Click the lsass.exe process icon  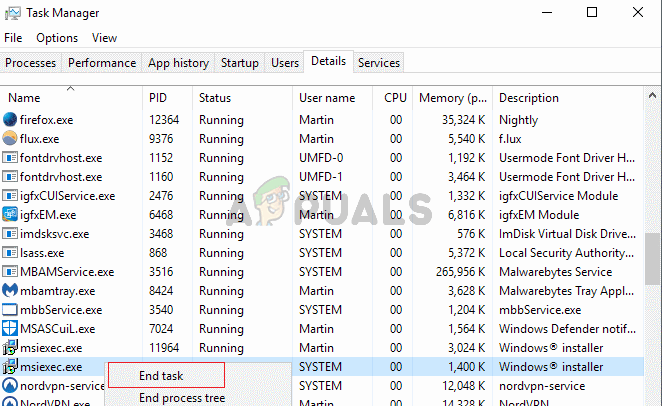pos(10,252)
